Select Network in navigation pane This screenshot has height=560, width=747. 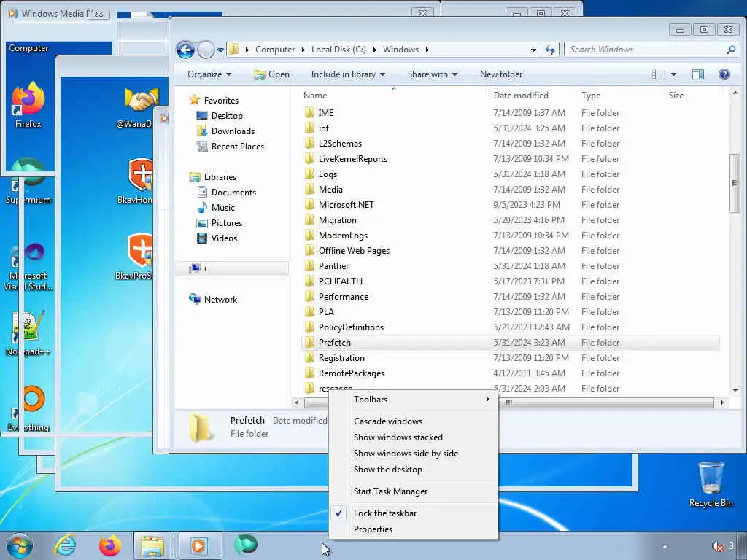pyautogui.click(x=220, y=300)
